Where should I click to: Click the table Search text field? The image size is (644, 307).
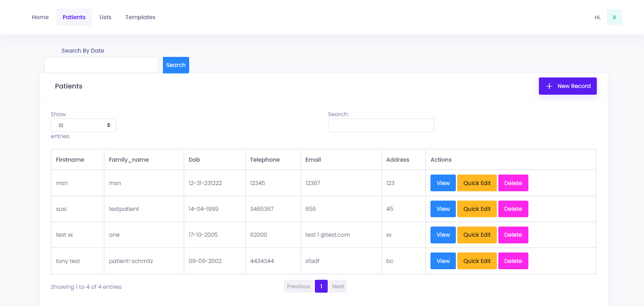381,125
